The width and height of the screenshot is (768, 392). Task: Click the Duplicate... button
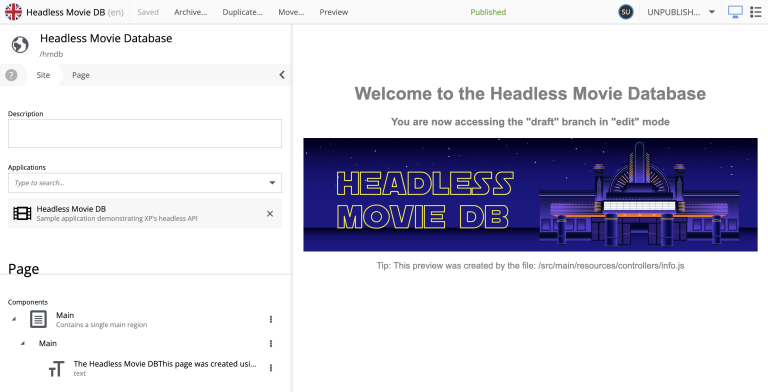point(242,12)
